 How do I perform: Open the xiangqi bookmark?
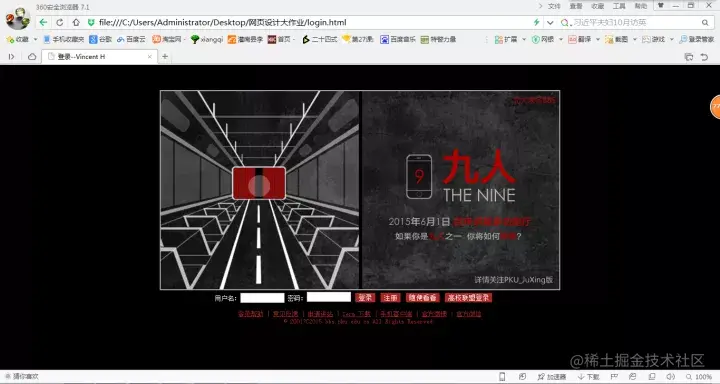click(x=207, y=40)
